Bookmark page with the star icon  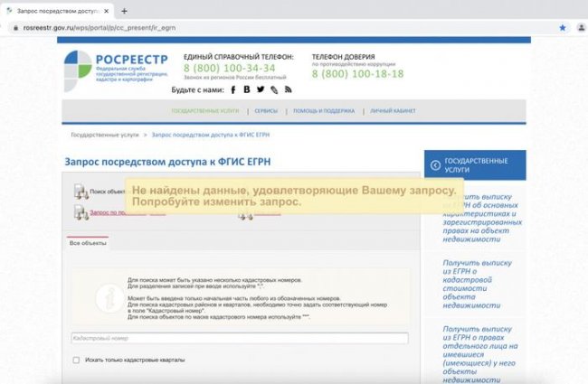(562, 28)
